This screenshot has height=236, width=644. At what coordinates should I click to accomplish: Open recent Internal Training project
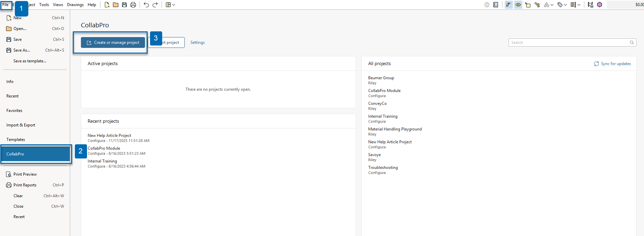click(116, 164)
